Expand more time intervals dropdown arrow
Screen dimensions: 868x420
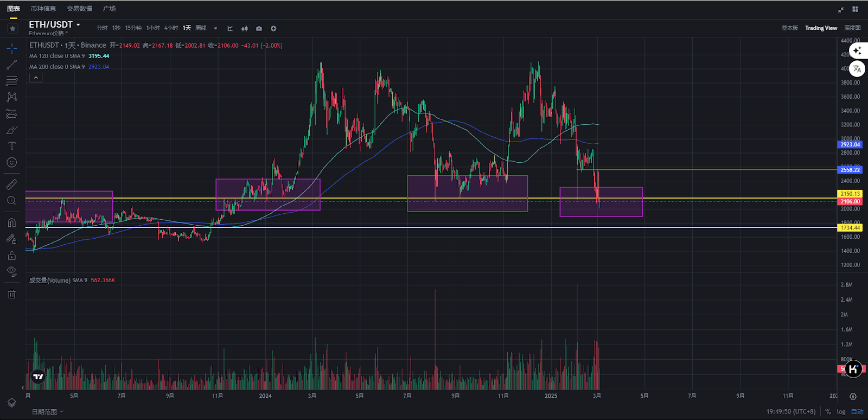point(215,28)
